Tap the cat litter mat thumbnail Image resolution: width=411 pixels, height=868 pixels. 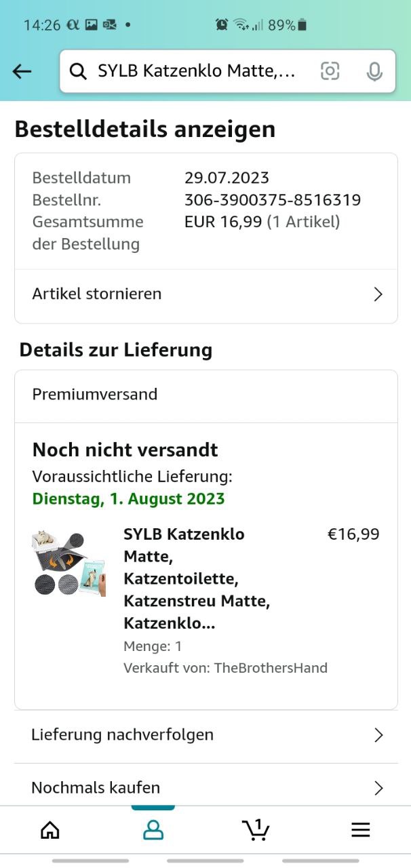[69, 563]
